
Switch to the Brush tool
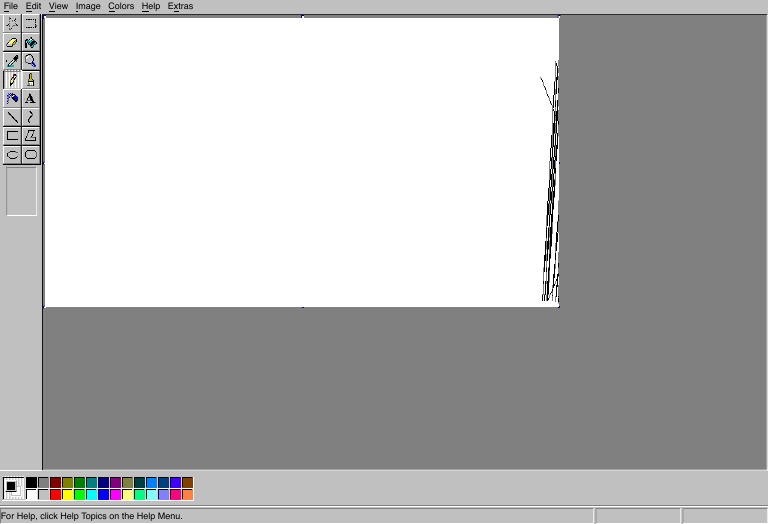click(x=31, y=80)
